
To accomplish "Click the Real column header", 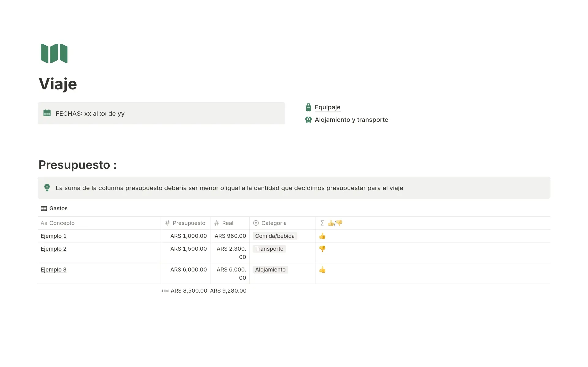I will [x=228, y=223].
